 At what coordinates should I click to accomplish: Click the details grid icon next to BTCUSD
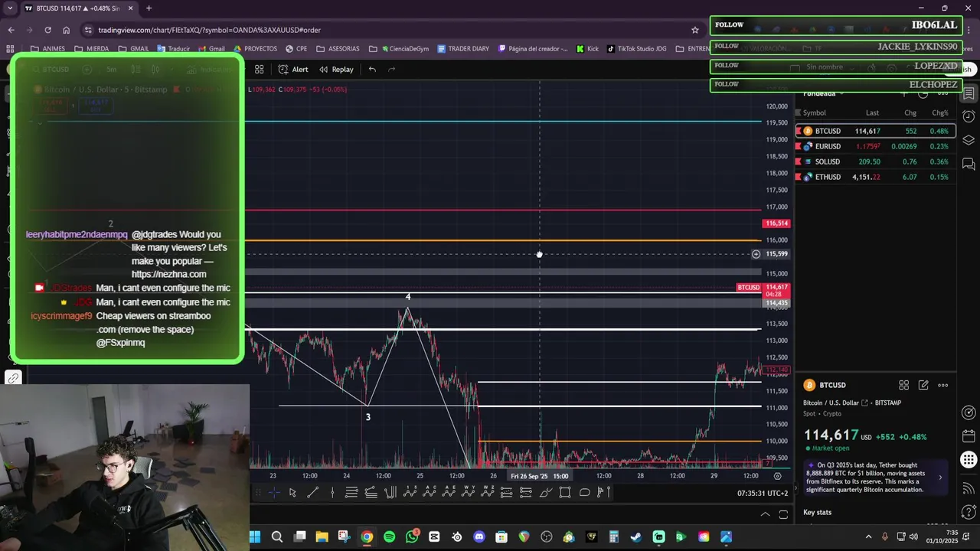[x=904, y=385]
